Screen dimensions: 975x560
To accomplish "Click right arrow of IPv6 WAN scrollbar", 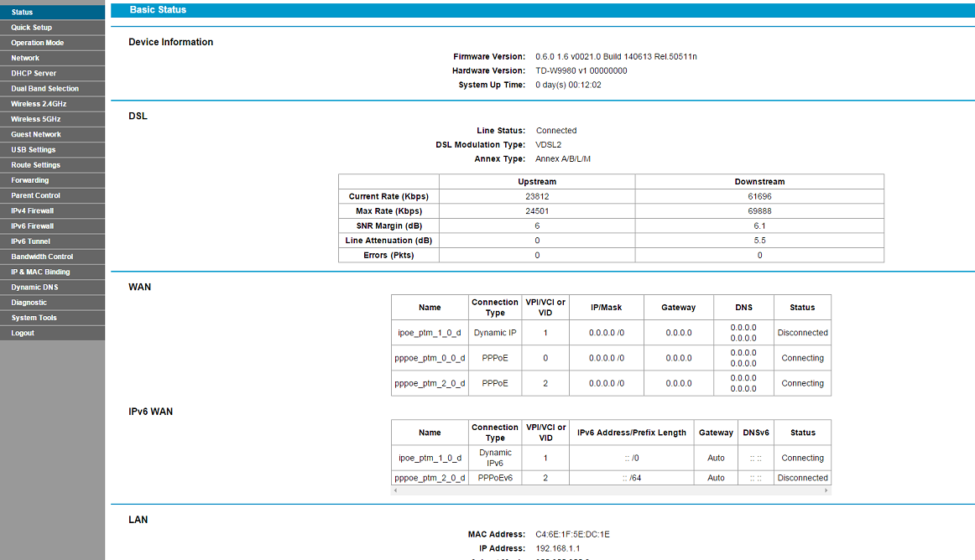I will pos(827,490).
